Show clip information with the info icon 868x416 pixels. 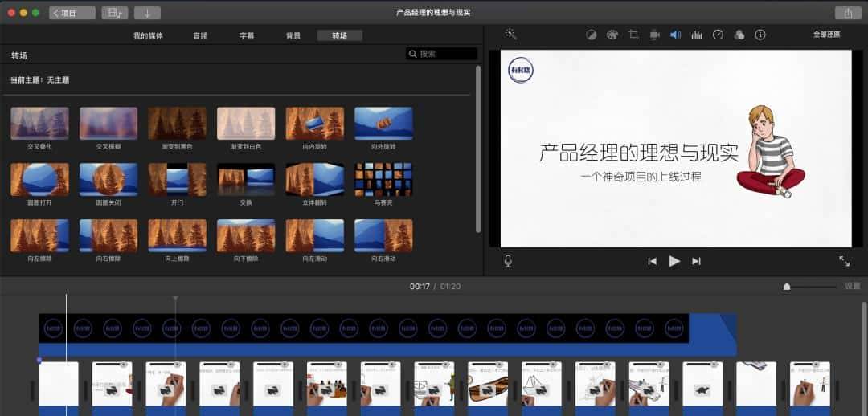pyautogui.click(x=760, y=35)
